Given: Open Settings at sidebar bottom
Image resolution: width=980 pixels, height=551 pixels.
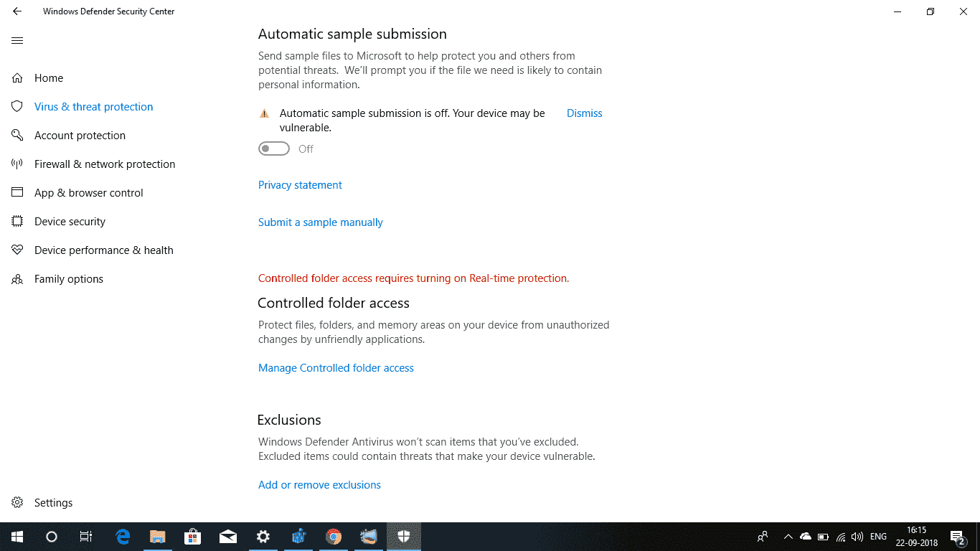Looking at the screenshot, I should coord(53,503).
